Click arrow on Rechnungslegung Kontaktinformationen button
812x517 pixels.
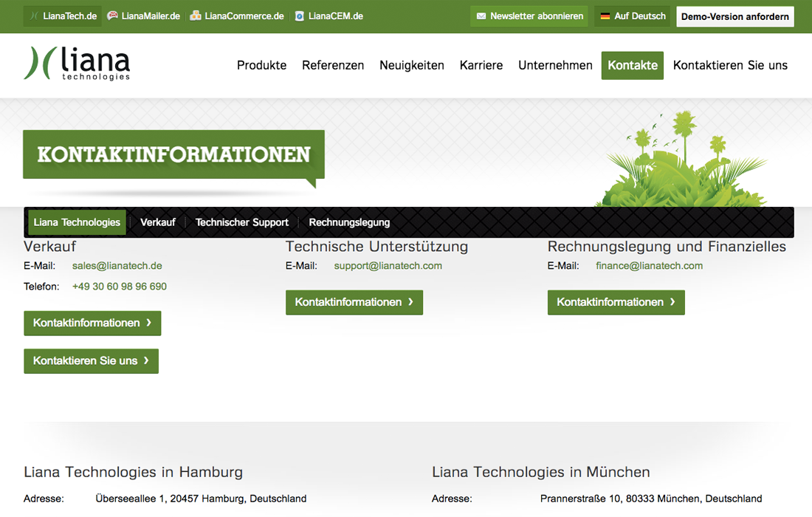coord(672,302)
